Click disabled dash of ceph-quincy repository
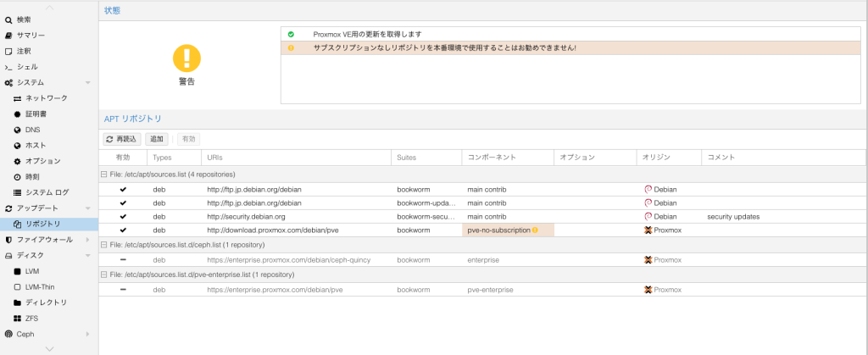This screenshot has height=355, width=868. tap(123, 259)
